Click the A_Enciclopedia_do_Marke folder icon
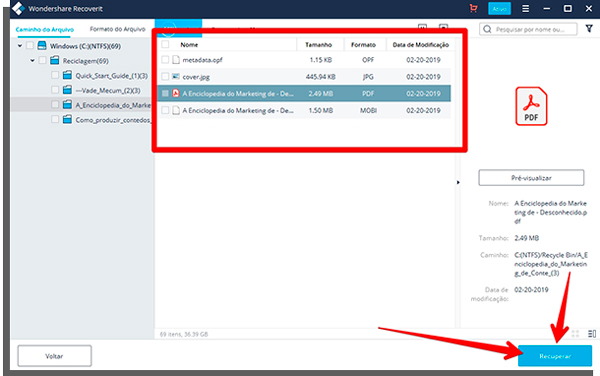This screenshot has height=376, width=600. [x=67, y=105]
